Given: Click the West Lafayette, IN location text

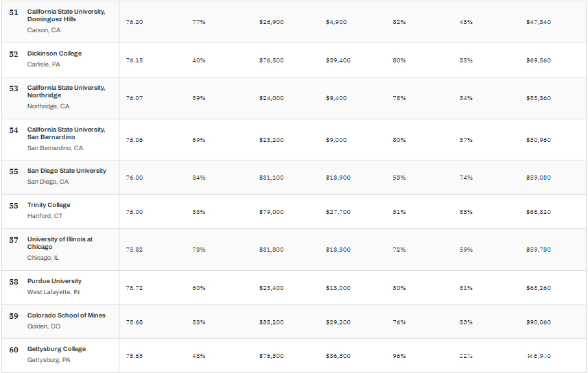Looking at the screenshot, I should [x=54, y=292].
